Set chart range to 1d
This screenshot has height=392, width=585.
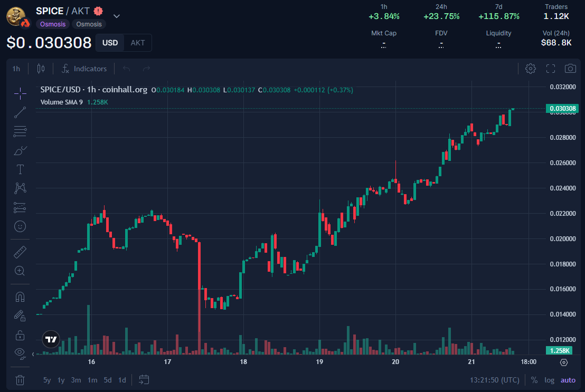pos(122,380)
